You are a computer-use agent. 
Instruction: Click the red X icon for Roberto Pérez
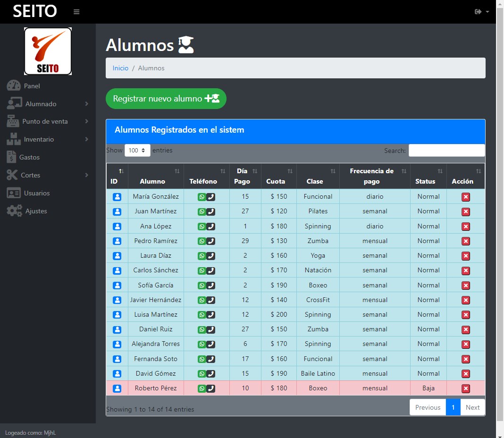pos(466,388)
